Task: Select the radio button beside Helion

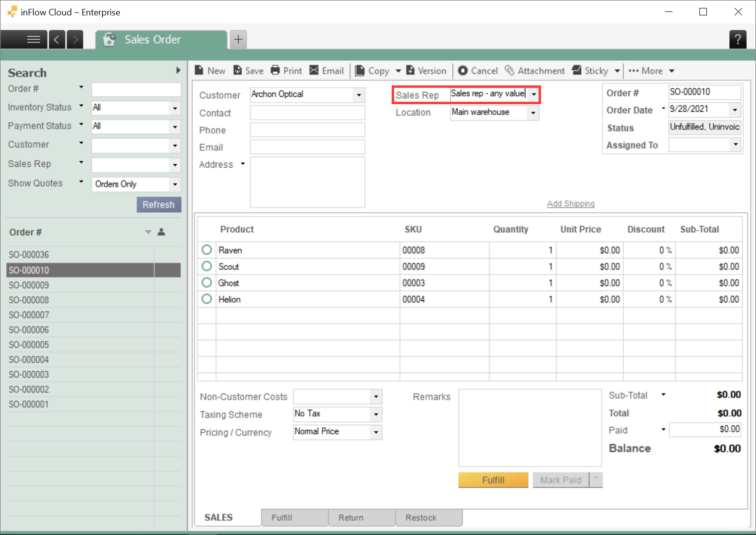Action: (206, 299)
